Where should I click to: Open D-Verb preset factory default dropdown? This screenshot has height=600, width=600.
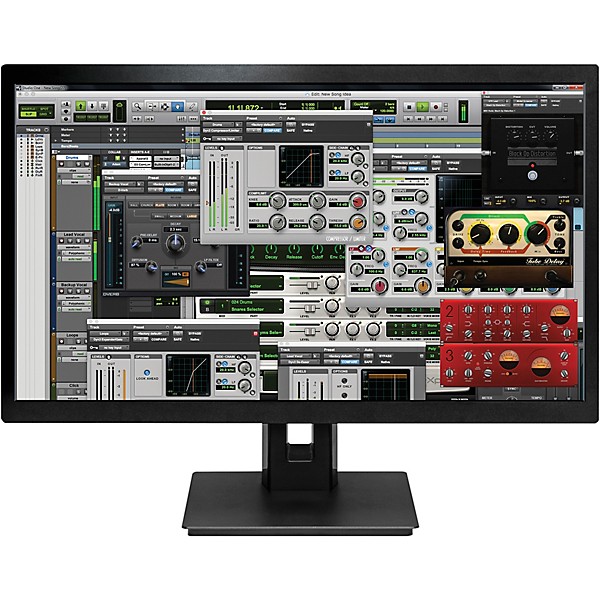(x=166, y=184)
